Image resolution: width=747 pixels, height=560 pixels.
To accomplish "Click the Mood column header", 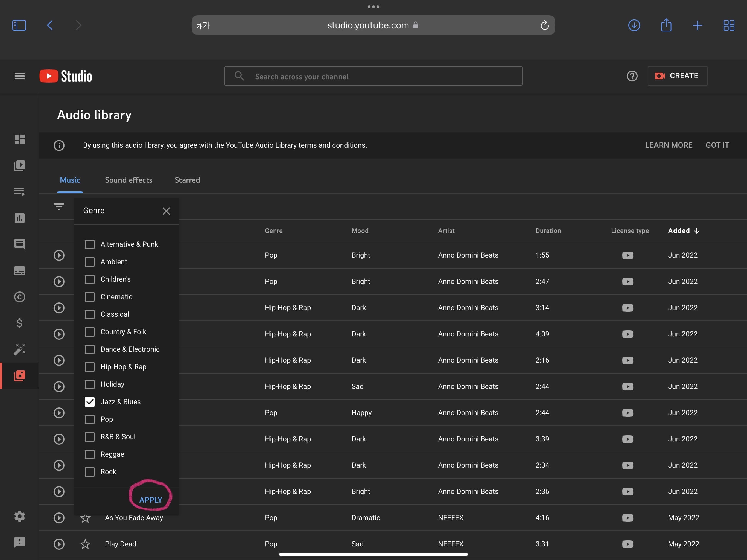I will pos(360,231).
